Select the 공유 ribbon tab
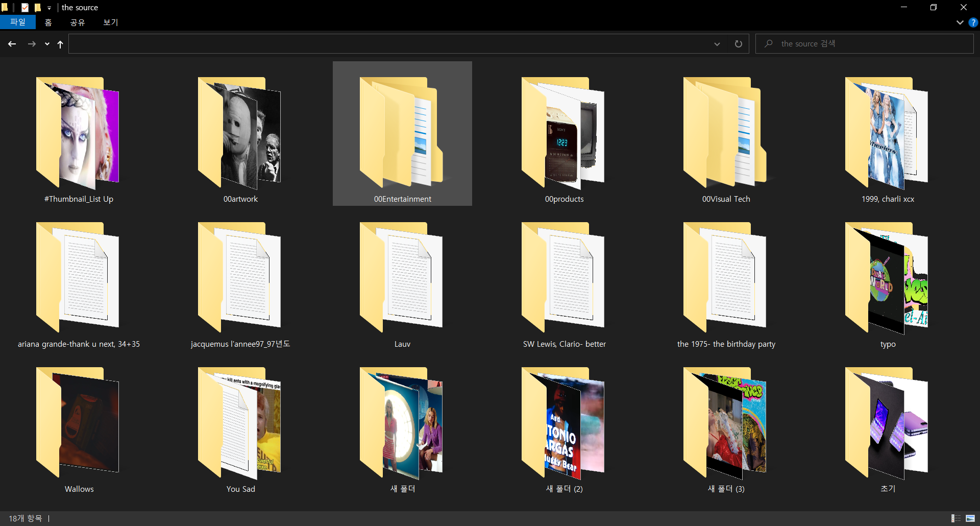 [x=78, y=22]
